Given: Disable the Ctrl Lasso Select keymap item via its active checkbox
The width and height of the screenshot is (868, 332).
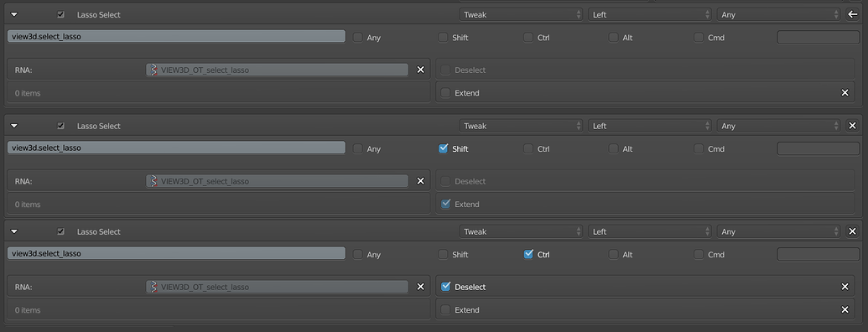Looking at the screenshot, I should pos(61,232).
